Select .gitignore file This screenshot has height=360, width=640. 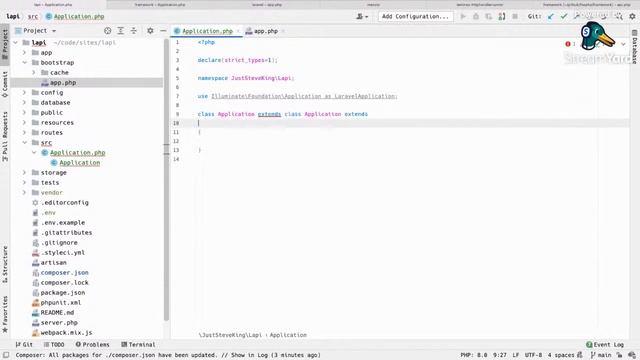(x=59, y=242)
